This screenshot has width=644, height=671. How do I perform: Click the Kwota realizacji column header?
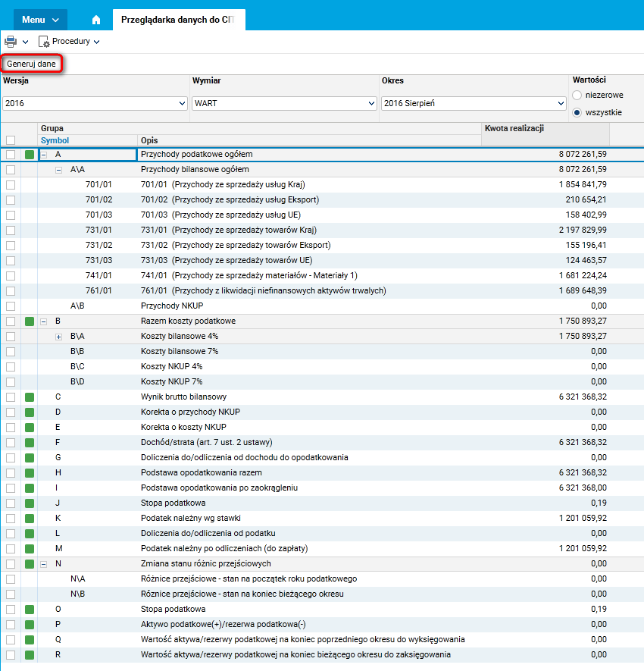click(514, 128)
